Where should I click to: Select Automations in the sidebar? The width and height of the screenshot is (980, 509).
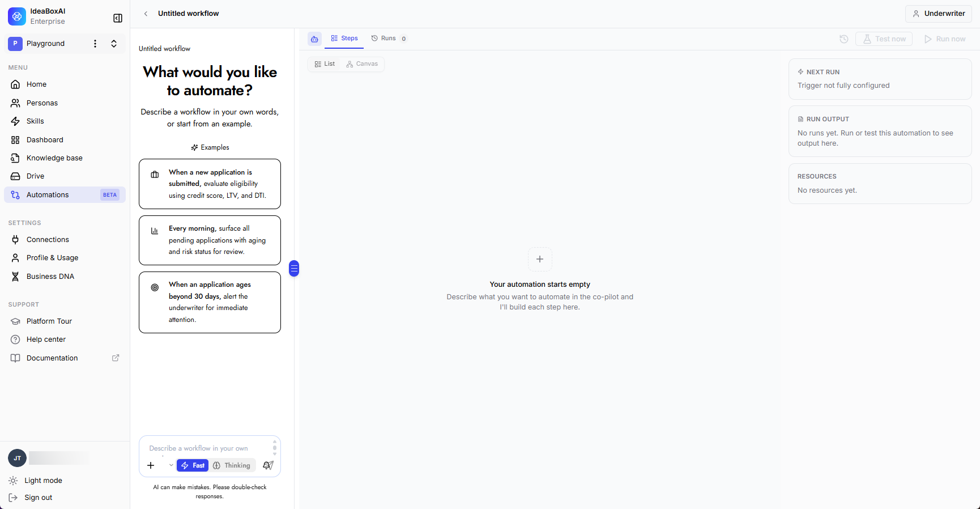[x=65, y=195]
